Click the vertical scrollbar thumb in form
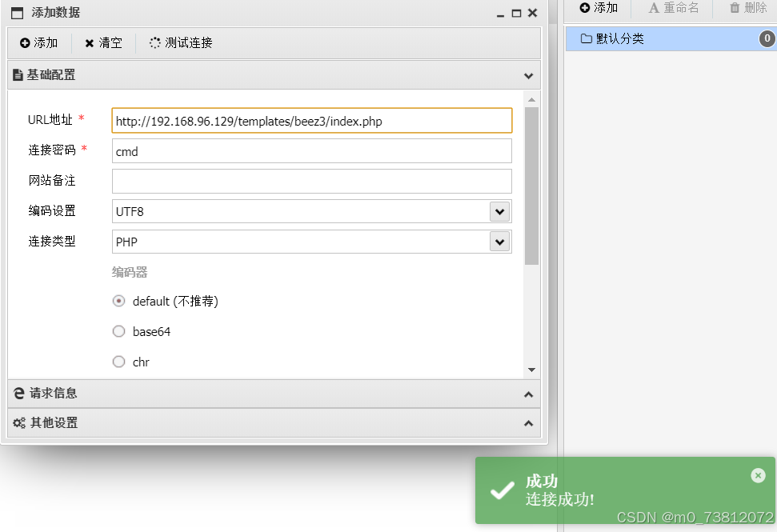This screenshot has height=532, width=777. coord(531,186)
